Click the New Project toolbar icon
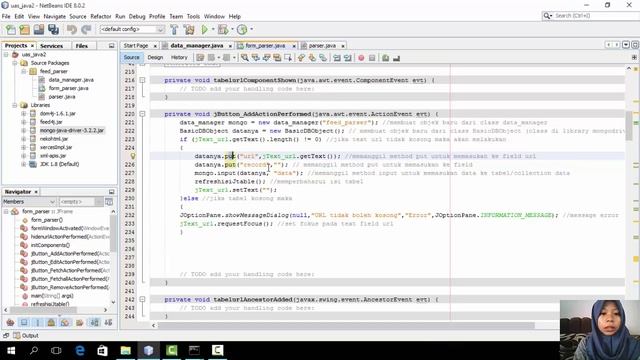The height and width of the screenshot is (360, 640). (x=24, y=29)
